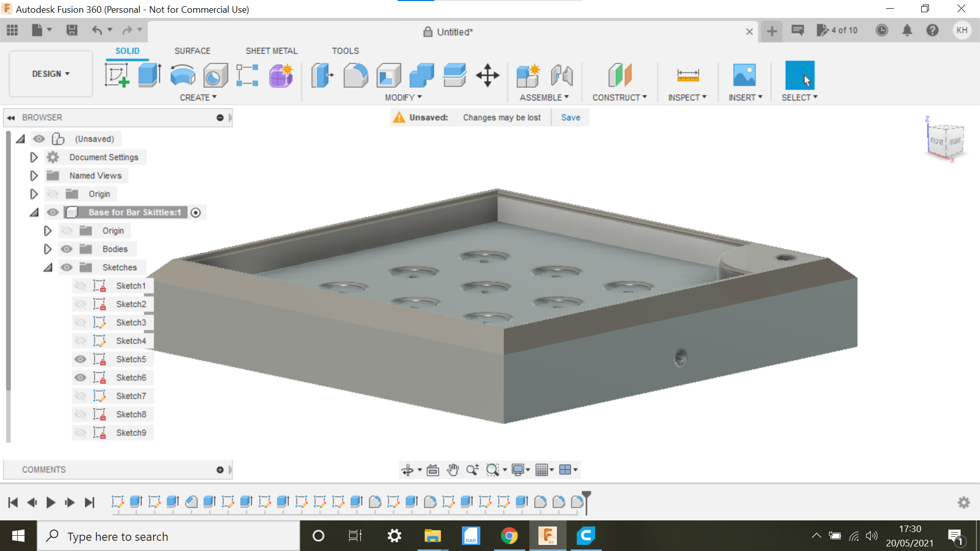Toggle visibility of Sketch6
Image resolution: width=980 pixels, height=551 pixels.
80,377
